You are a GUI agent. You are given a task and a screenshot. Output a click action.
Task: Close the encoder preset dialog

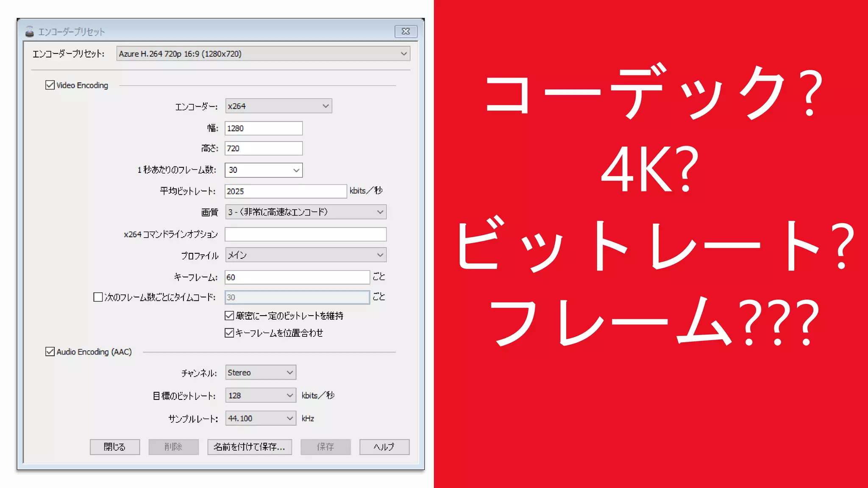(405, 31)
